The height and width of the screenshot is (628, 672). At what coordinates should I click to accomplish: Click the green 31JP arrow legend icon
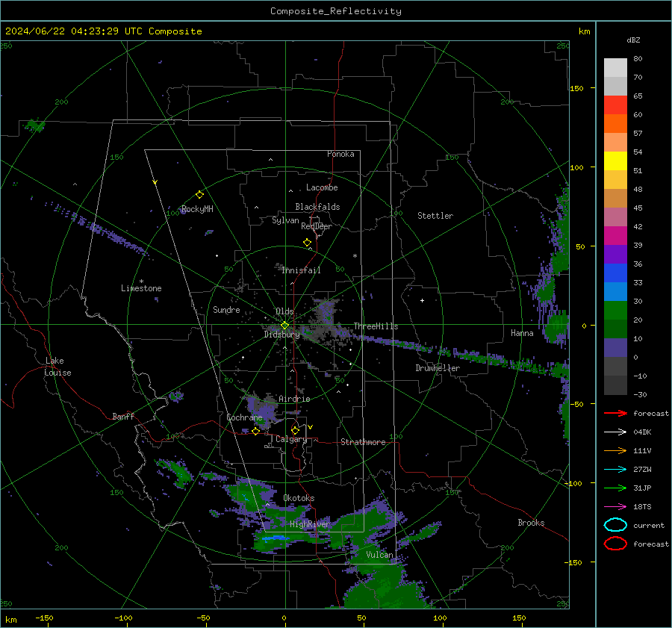tap(615, 488)
